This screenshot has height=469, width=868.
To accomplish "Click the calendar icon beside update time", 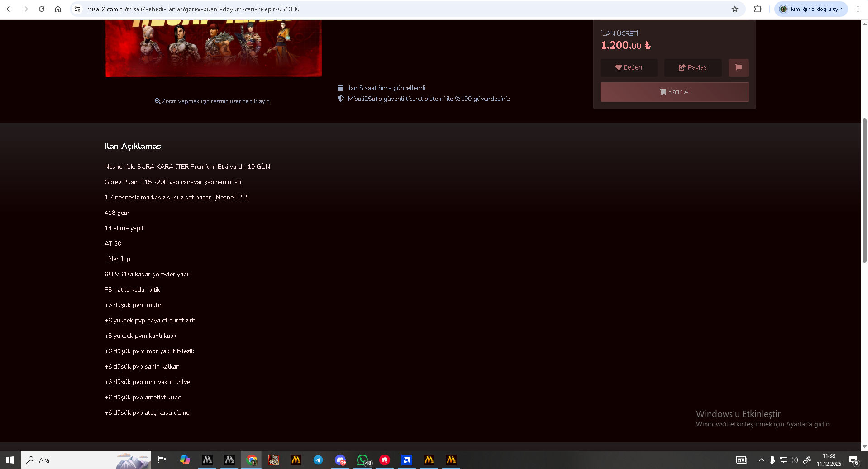I will 340,88.
